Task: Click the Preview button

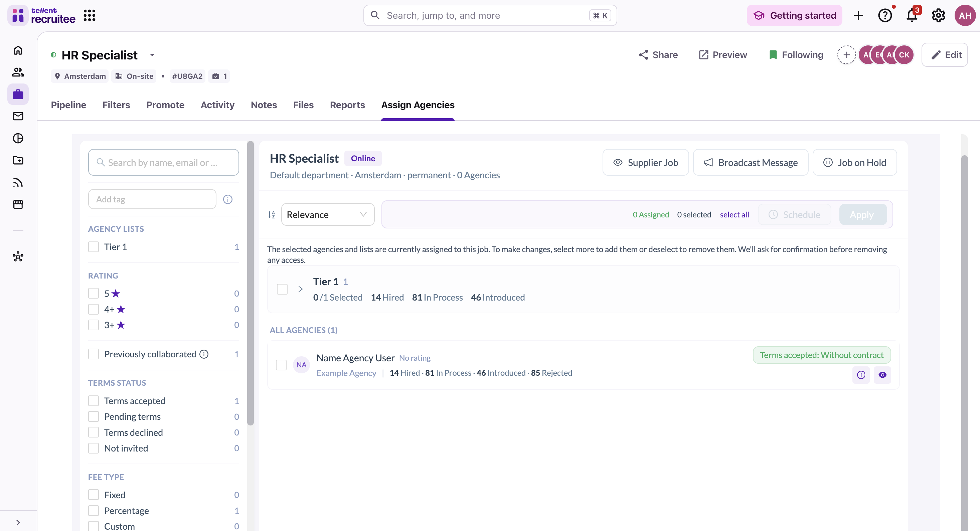Action: tap(723, 55)
